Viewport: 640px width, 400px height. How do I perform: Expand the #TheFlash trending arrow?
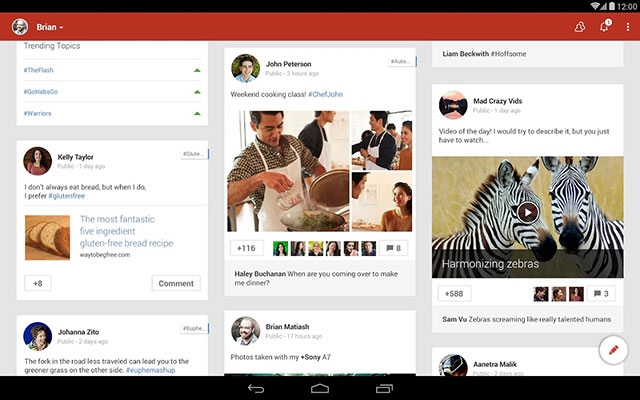point(197,70)
